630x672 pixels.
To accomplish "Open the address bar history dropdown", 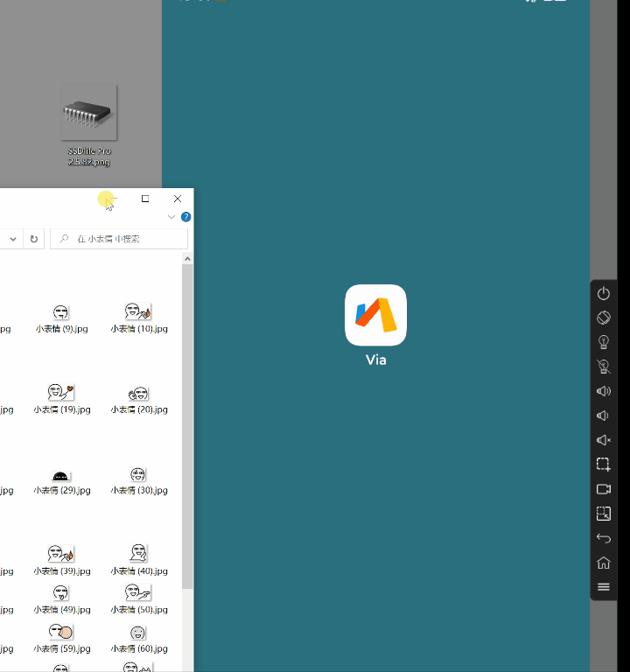I will (13, 239).
